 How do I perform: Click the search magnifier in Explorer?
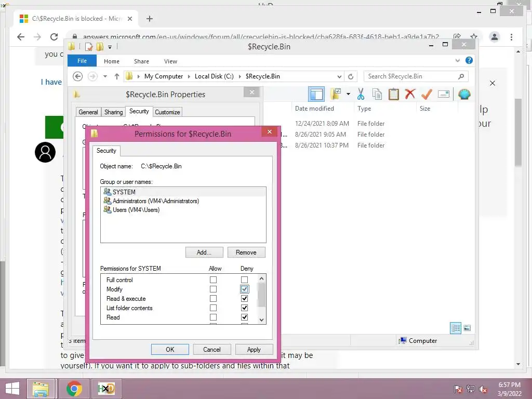click(461, 76)
